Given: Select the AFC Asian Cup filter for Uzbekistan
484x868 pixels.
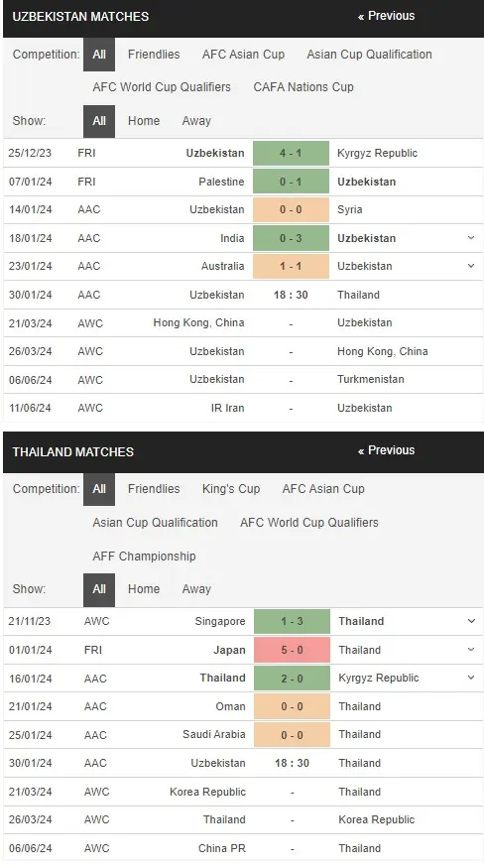Looking at the screenshot, I should point(243,55).
